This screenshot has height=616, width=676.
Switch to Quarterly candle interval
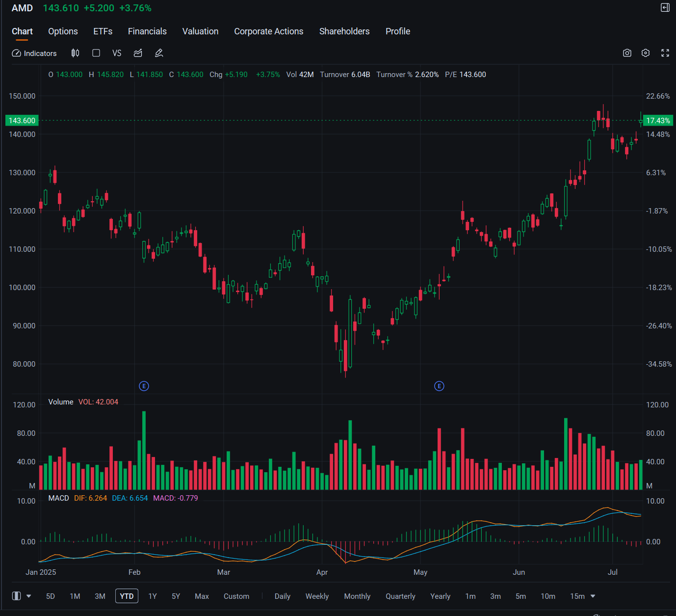[400, 596]
